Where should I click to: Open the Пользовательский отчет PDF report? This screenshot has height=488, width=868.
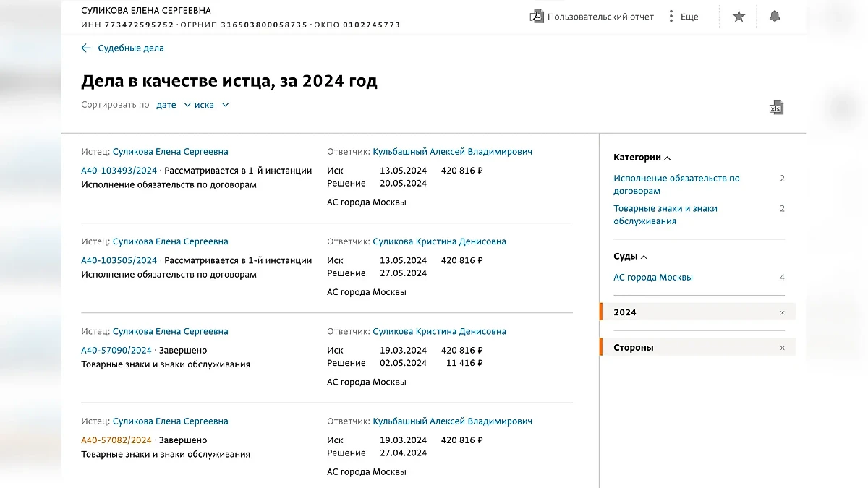(x=592, y=17)
